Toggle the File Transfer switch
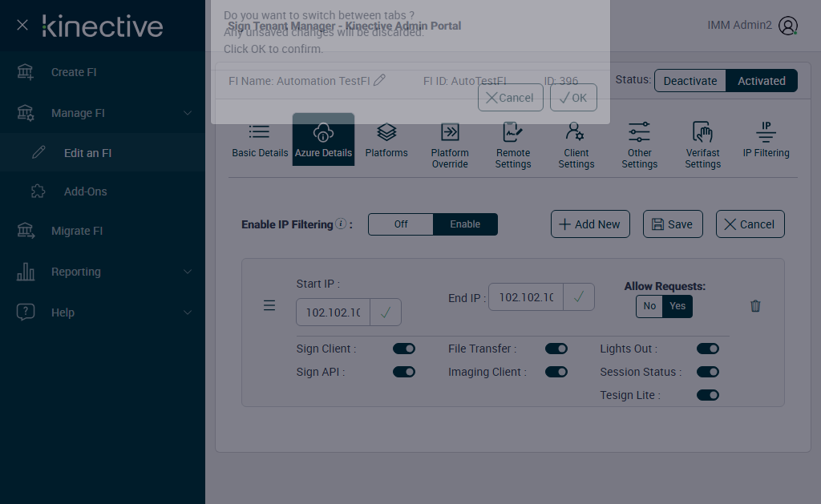 tap(556, 349)
